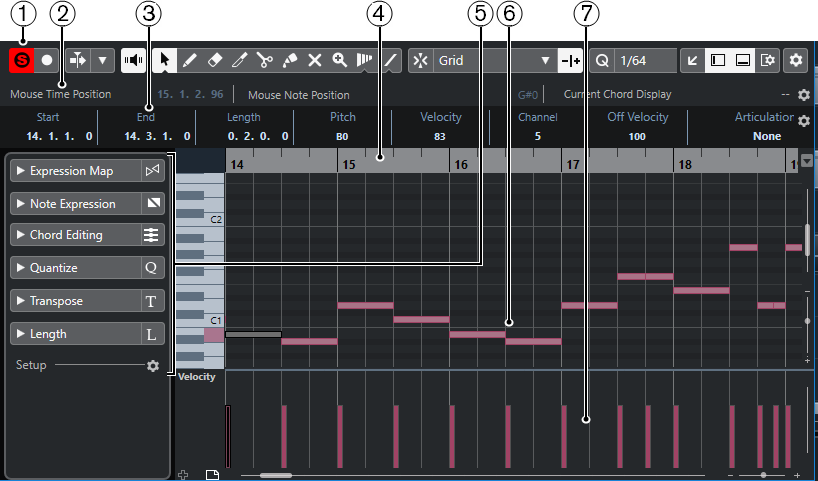Click the create controller lane plus icon

pos(183,475)
